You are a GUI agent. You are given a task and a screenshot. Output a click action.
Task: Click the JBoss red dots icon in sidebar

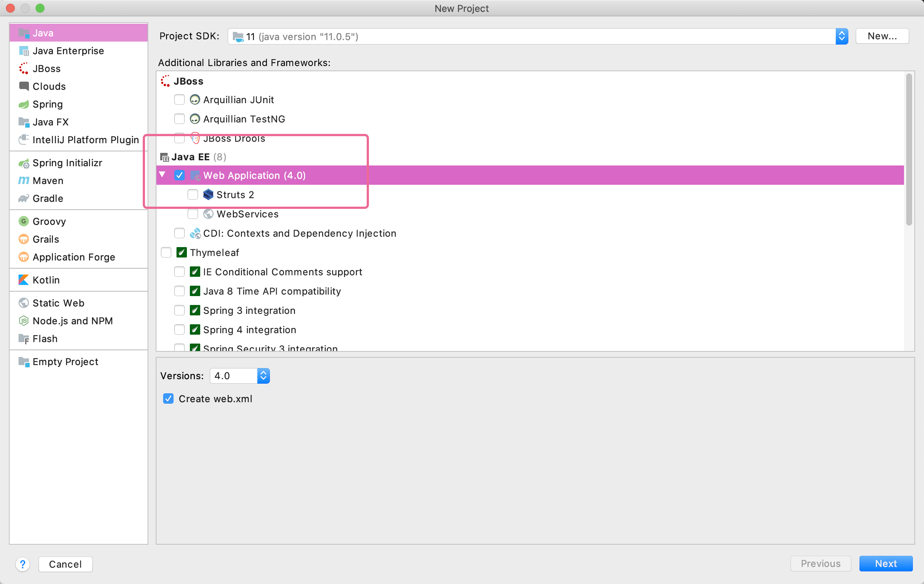click(24, 68)
